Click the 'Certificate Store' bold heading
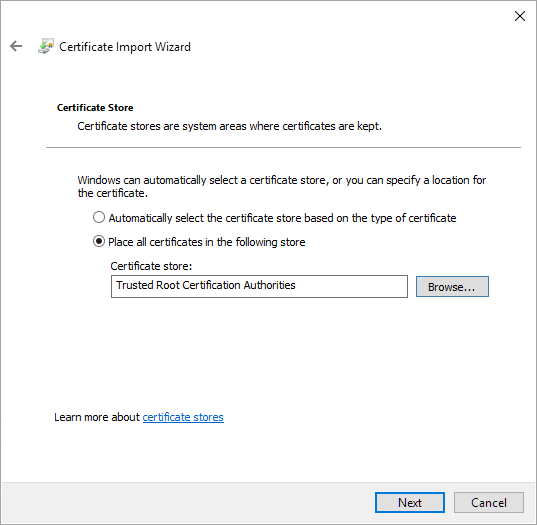Screen dimensions: 537x525 coord(95,108)
